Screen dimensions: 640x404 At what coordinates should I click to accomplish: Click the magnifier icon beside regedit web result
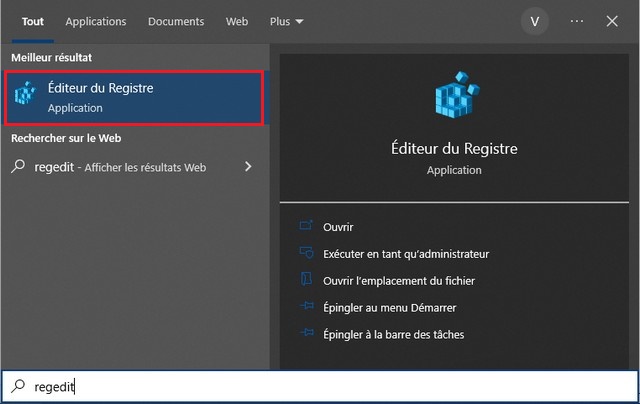click(x=18, y=167)
